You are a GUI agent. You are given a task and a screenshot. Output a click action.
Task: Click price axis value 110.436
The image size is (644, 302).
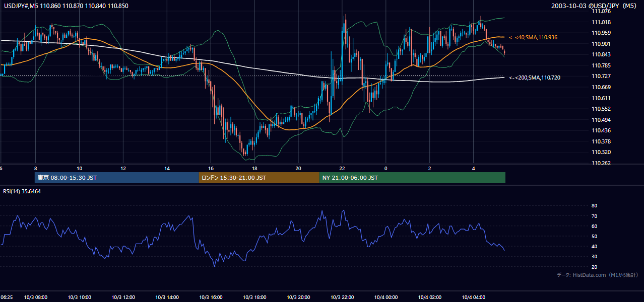(602, 130)
